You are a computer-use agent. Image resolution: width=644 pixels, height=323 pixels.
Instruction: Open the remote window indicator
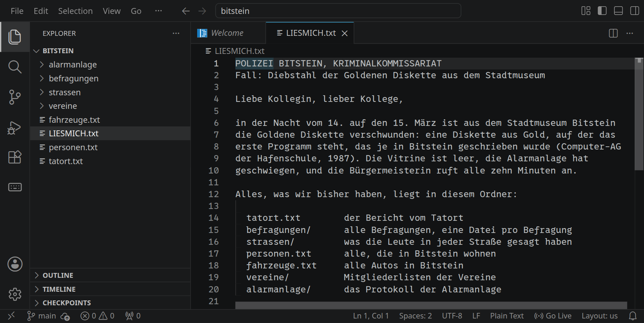click(x=11, y=316)
